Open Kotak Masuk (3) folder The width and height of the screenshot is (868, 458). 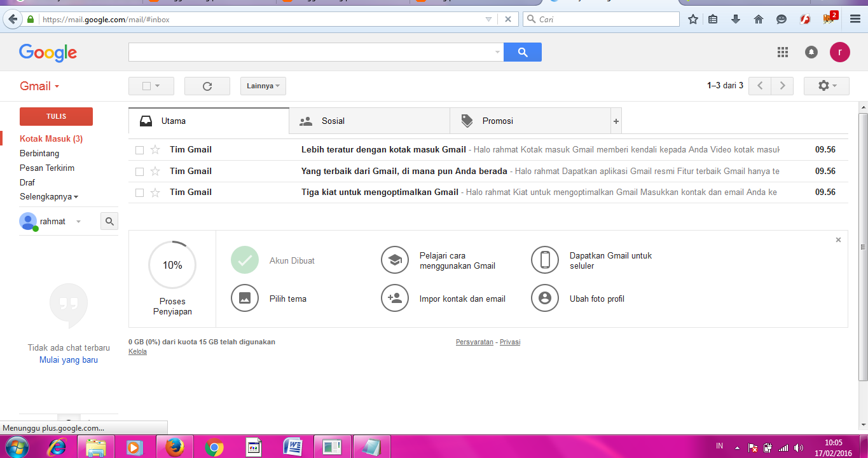52,138
